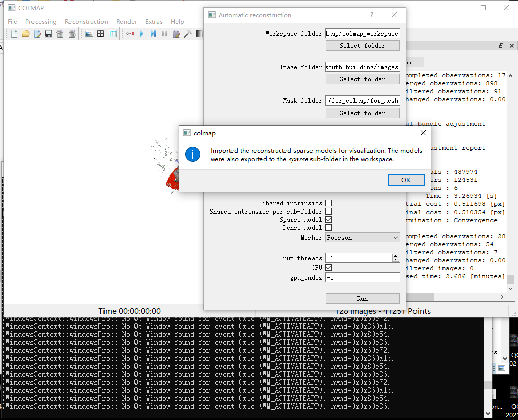Open Feature extraction from the toolbar
The image size is (518, 420).
(x=89, y=34)
